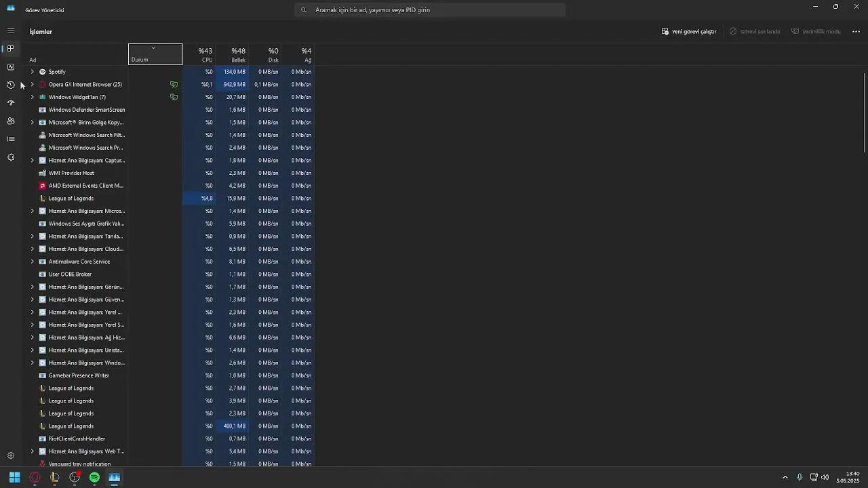The width and height of the screenshot is (868, 488).
Task: Sort by Ağ network column header
Action: pyautogui.click(x=298, y=54)
